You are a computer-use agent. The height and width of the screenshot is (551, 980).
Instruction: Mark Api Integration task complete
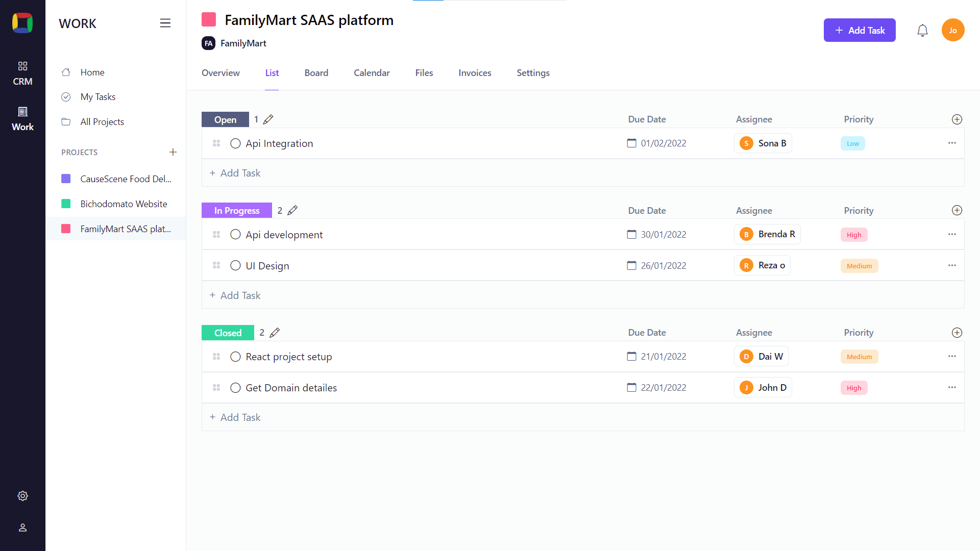235,143
